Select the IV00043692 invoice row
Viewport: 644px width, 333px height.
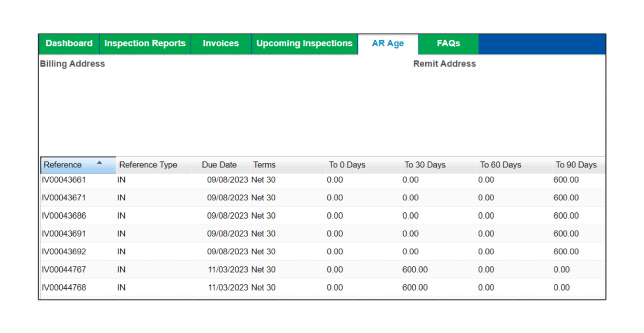(64, 252)
